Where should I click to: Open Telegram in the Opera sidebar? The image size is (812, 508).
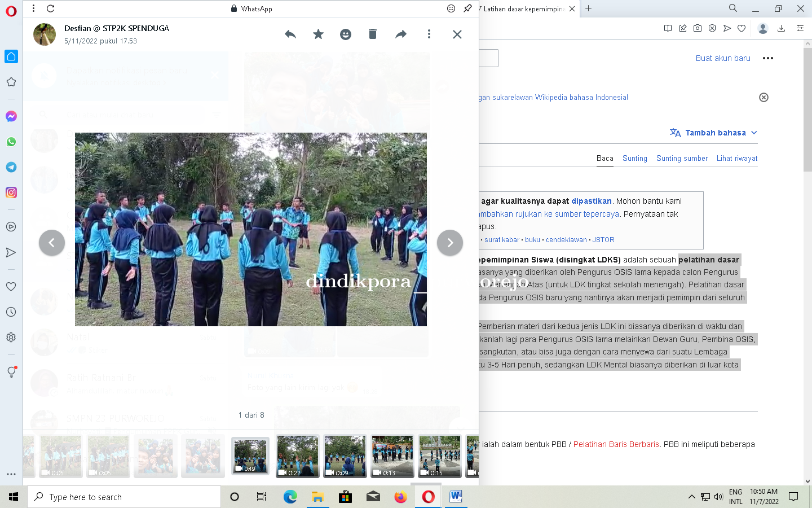coord(11,167)
